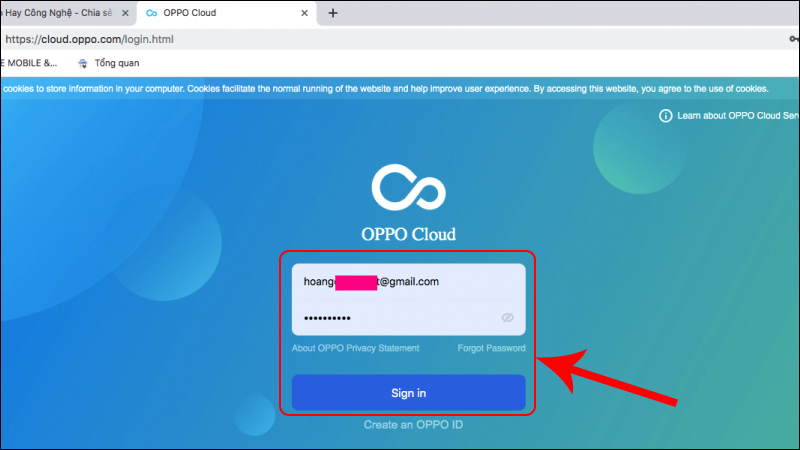Open a new browser tab
The image size is (800, 450).
point(333,13)
